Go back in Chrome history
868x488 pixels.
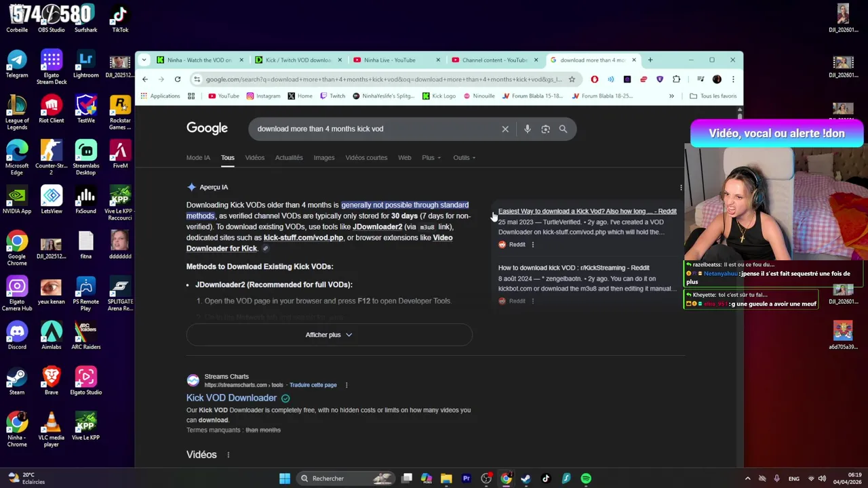[145, 79]
